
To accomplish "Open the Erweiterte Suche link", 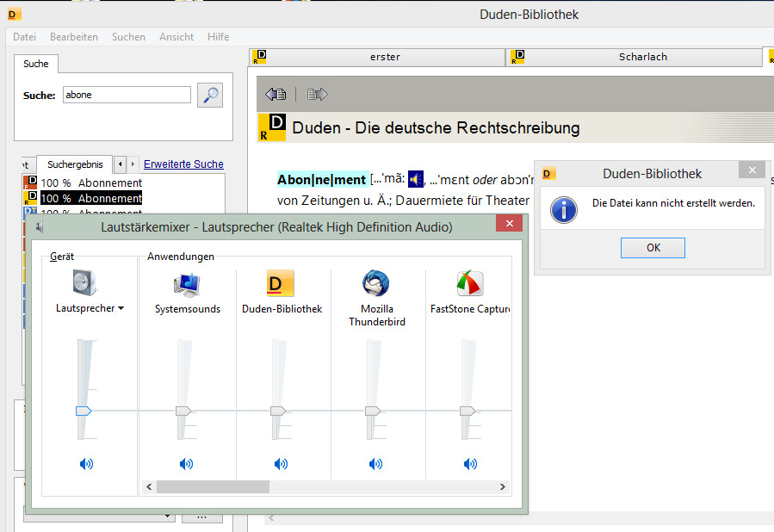I will coord(183,164).
